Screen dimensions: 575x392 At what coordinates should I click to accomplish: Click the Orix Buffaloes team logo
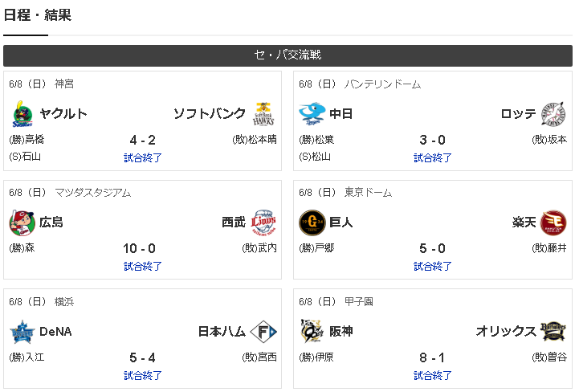click(x=553, y=331)
